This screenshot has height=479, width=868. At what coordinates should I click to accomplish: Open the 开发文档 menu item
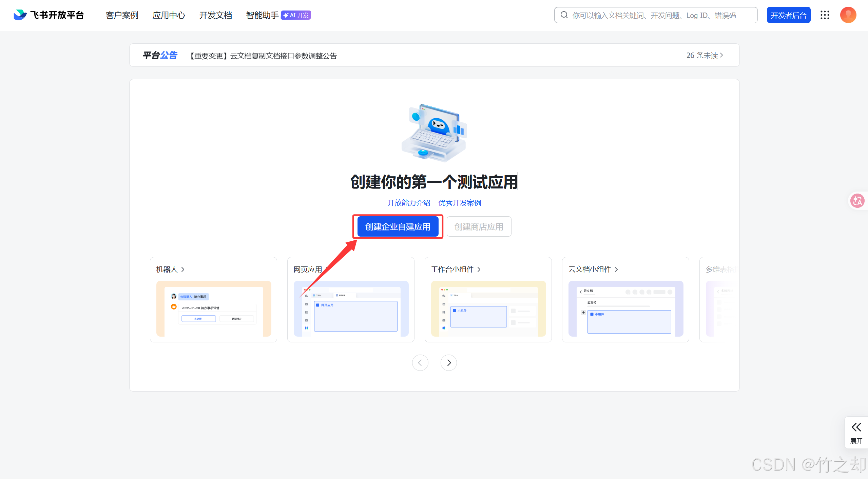(x=215, y=15)
